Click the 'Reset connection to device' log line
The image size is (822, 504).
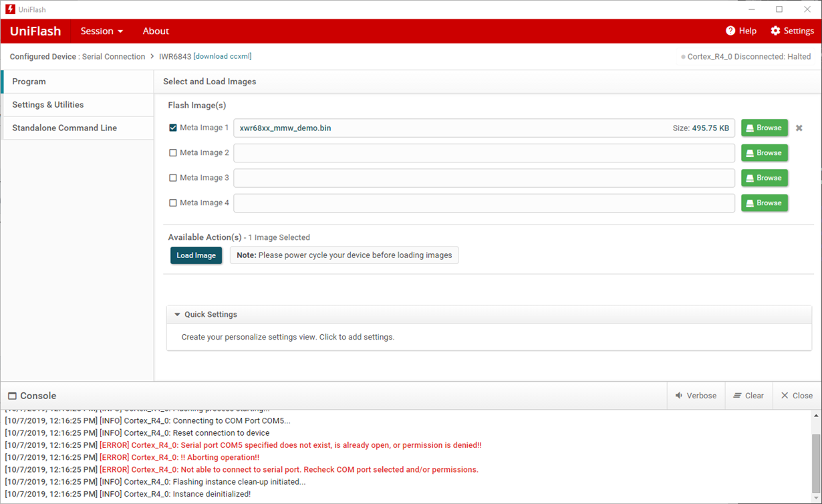tap(137, 433)
